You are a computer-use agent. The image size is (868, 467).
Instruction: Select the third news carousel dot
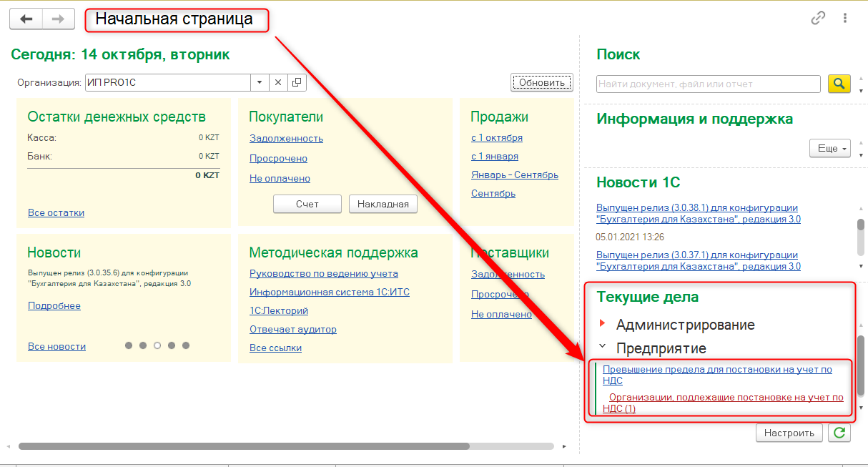(x=157, y=345)
